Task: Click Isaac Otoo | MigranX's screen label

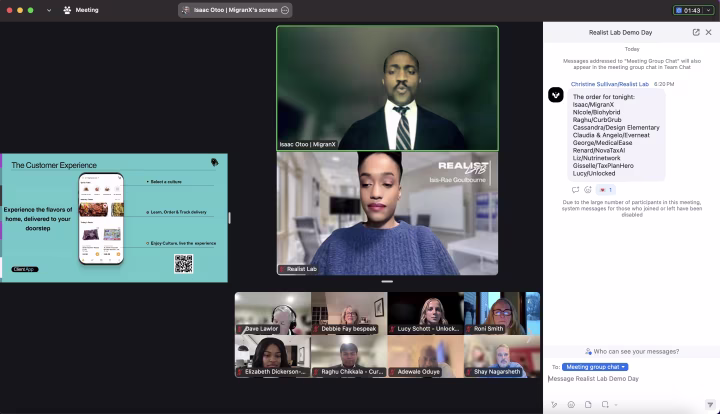Action: click(x=235, y=10)
